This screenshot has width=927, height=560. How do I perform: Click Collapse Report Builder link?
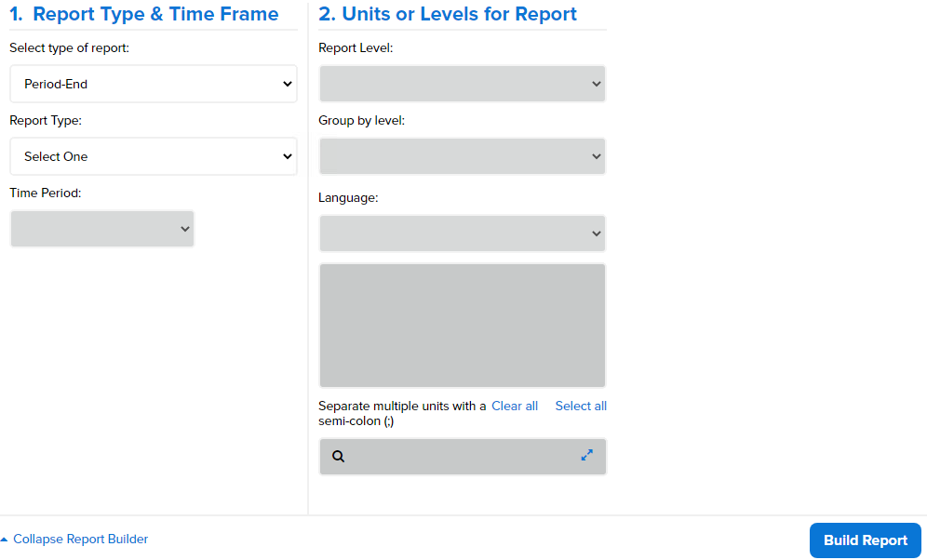pyautogui.click(x=80, y=539)
